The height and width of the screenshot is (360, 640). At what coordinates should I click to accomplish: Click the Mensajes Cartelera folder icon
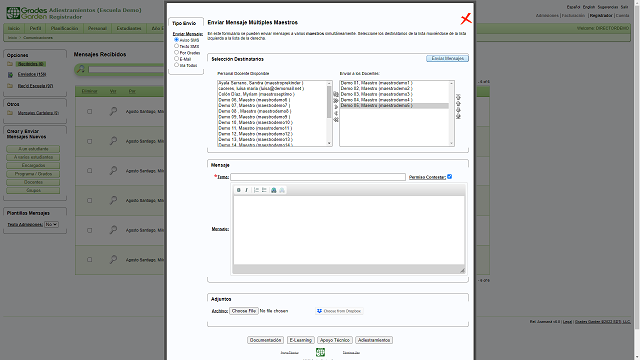coord(10,113)
